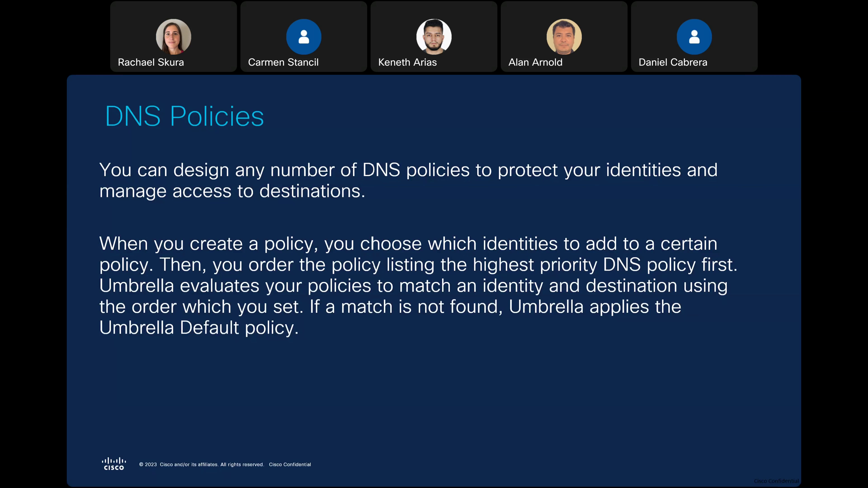Select the Rachael Skura name label
Image resolution: width=868 pixels, height=488 pixels.
click(x=151, y=62)
